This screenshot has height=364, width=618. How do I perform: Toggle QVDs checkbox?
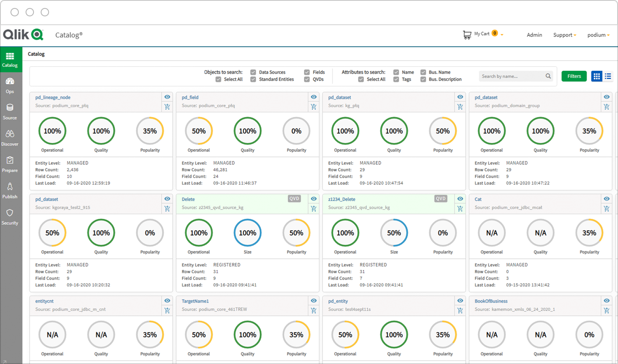click(x=307, y=79)
